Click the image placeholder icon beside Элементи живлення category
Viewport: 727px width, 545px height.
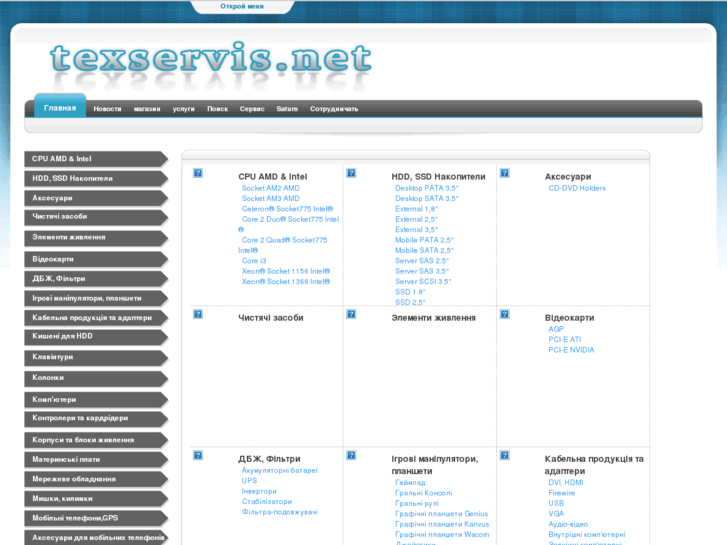coord(351,314)
